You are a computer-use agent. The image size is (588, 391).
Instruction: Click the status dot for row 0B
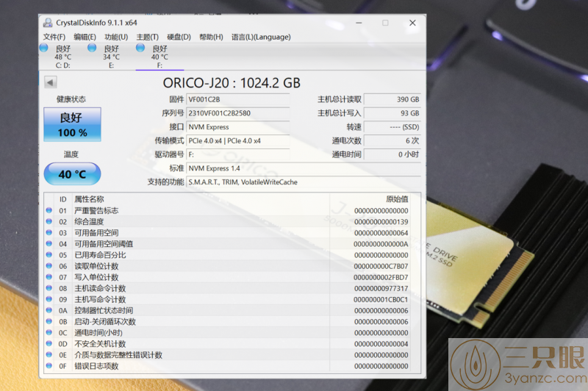[x=49, y=321]
